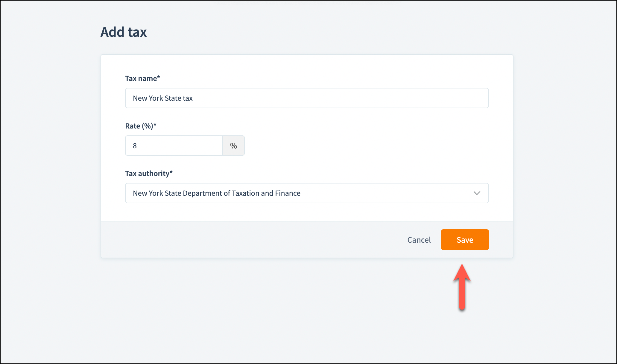The width and height of the screenshot is (617, 364).
Task: Click the "Tax name*" label
Action: 142,78
